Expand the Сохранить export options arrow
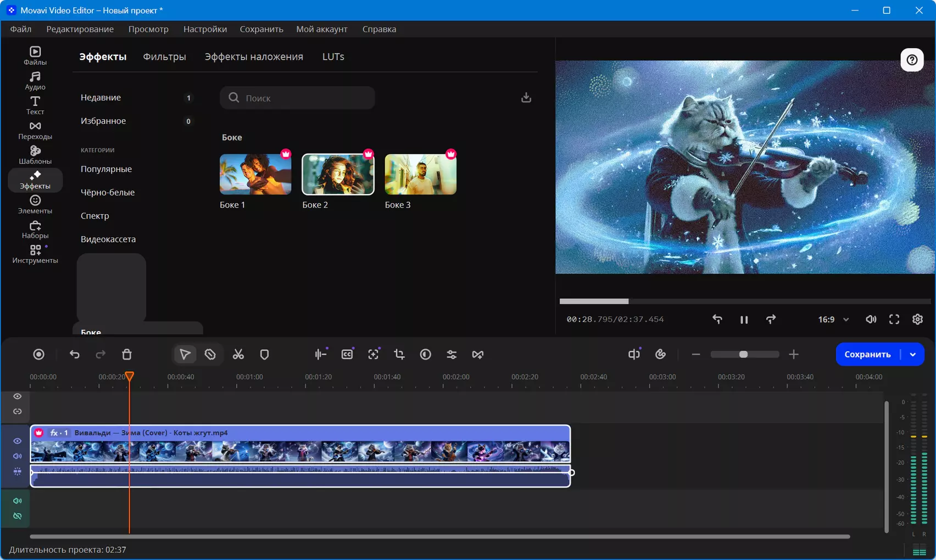Viewport: 936px width, 560px height. pyautogui.click(x=913, y=355)
